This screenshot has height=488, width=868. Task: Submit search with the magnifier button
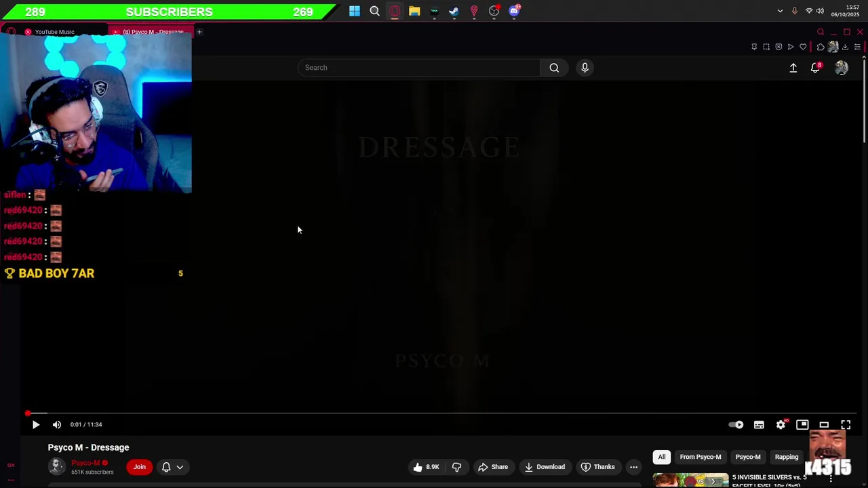[554, 68]
